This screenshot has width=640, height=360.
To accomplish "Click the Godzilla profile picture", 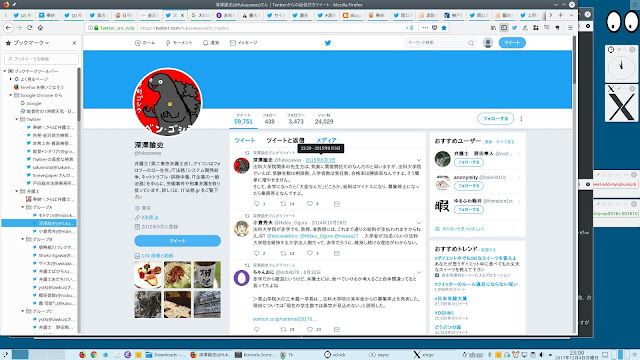I will point(168,102).
